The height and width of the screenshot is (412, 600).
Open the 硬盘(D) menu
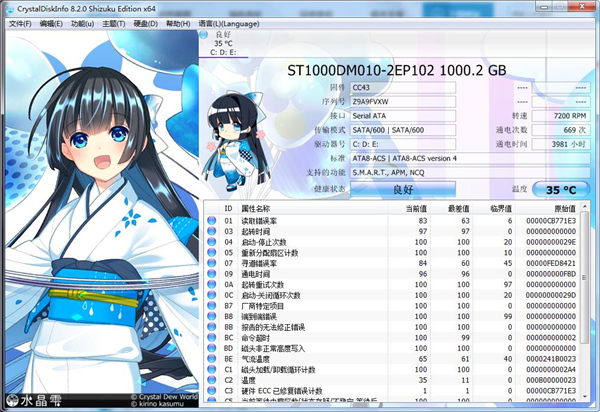click(x=145, y=24)
